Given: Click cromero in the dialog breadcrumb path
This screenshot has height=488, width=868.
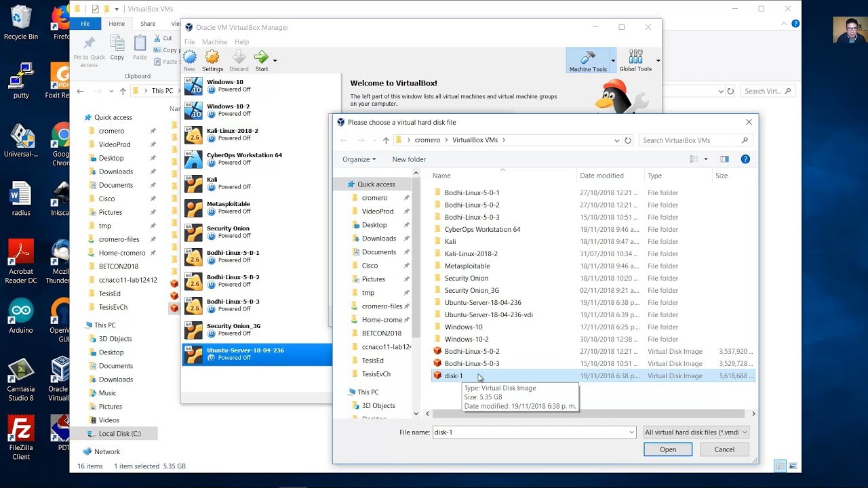Looking at the screenshot, I should [x=427, y=140].
